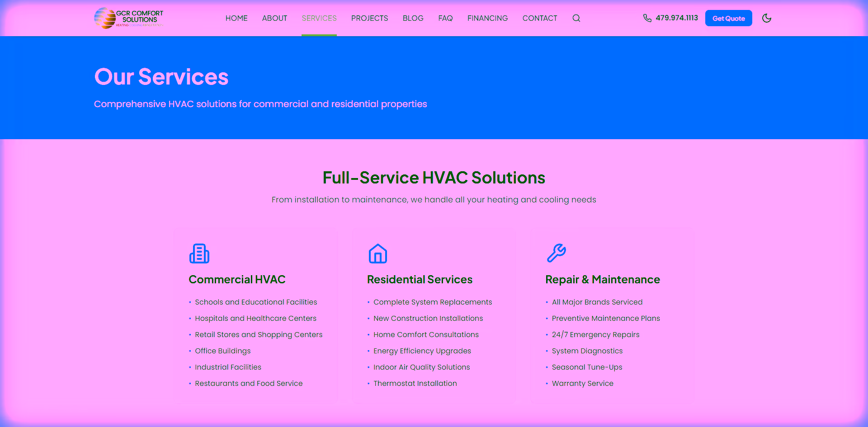Open the Contact page

540,18
